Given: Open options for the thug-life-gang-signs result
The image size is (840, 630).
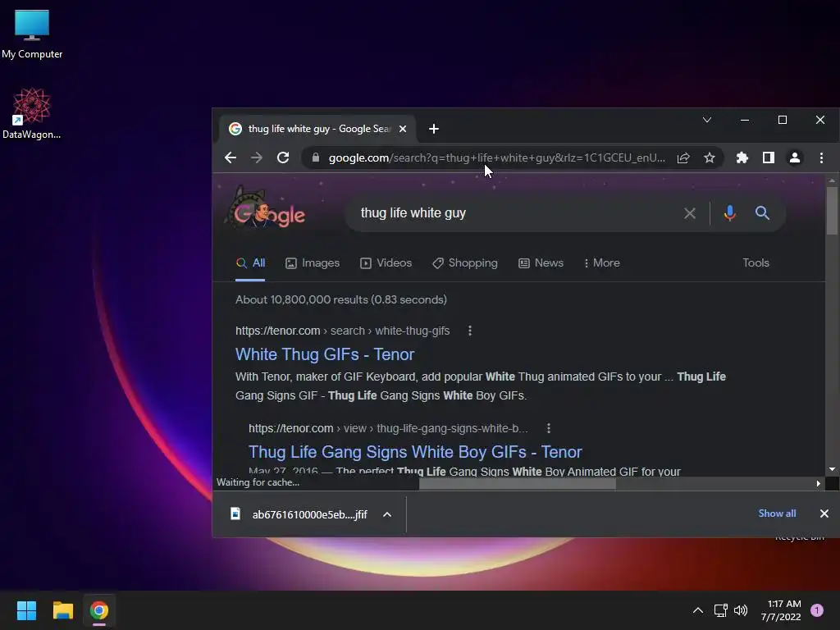Looking at the screenshot, I should (x=548, y=428).
